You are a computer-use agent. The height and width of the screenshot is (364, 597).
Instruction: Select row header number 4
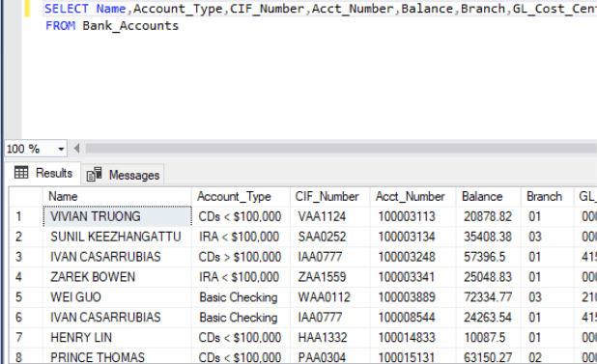click(26, 277)
